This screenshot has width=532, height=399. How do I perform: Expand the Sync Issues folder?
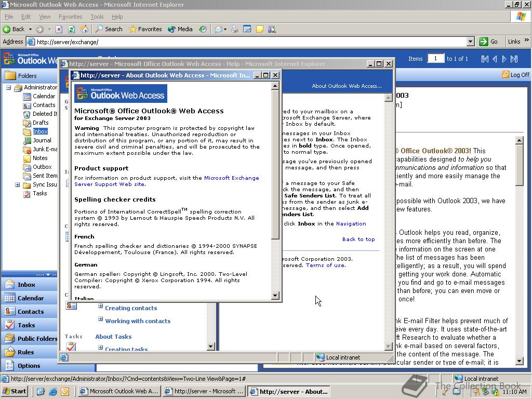[17, 184]
